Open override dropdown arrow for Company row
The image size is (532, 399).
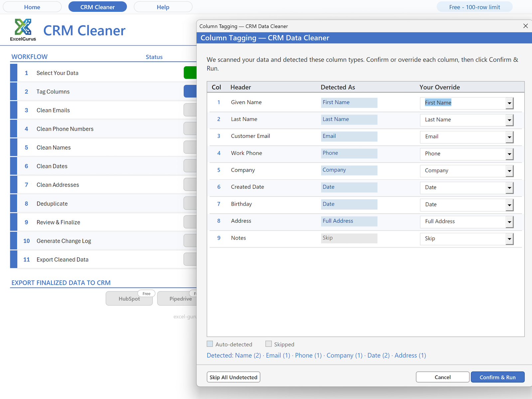click(509, 171)
